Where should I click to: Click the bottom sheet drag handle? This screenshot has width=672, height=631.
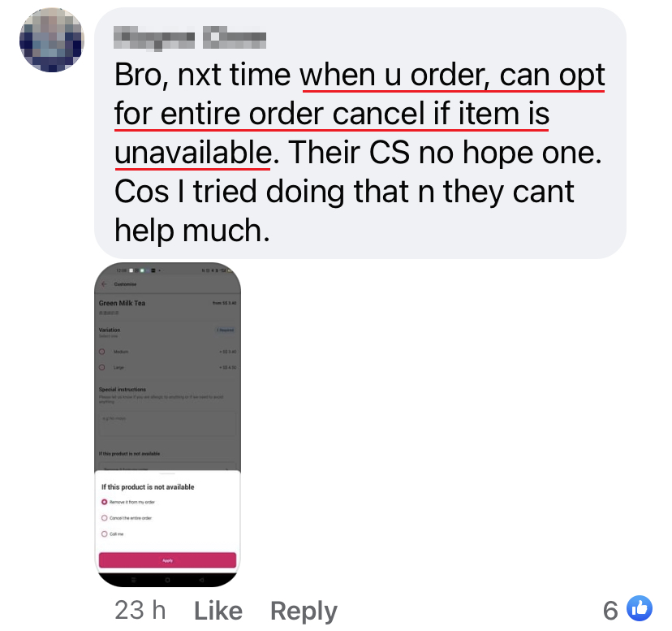click(x=167, y=473)
